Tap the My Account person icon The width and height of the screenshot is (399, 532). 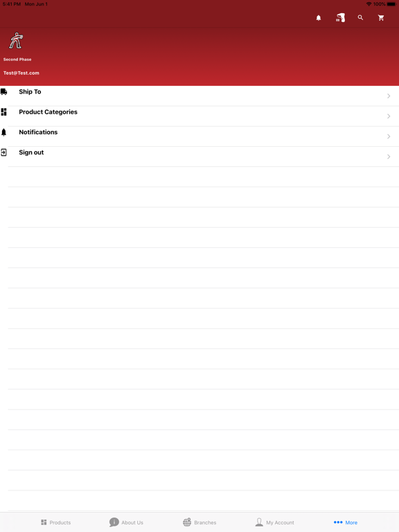[259, 522]
